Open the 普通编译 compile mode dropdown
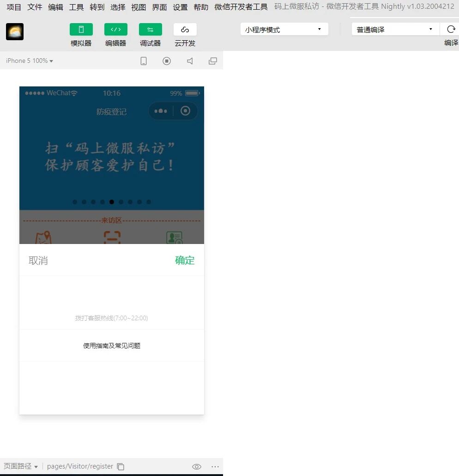The image size is (459, 476). [x=395, y=29]
